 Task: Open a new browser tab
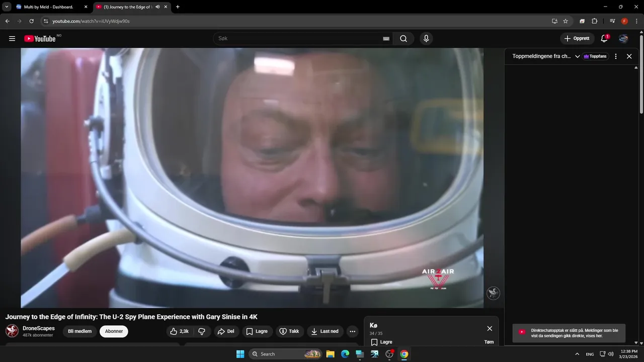pos(178,7)
